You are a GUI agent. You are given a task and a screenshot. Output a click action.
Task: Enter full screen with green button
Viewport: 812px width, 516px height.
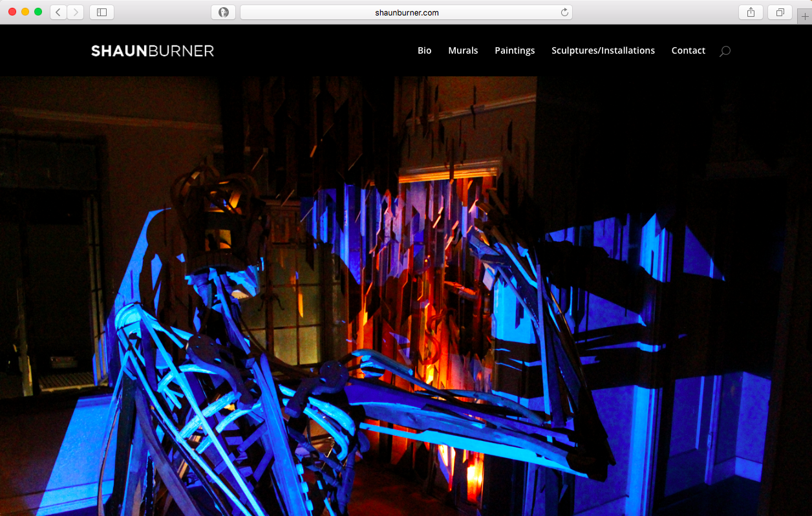pyautogui.click(x=38, y=12)
